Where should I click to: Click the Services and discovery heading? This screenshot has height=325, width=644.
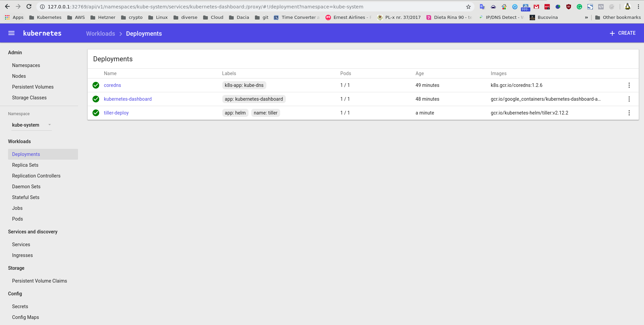[x=33, y=232]
